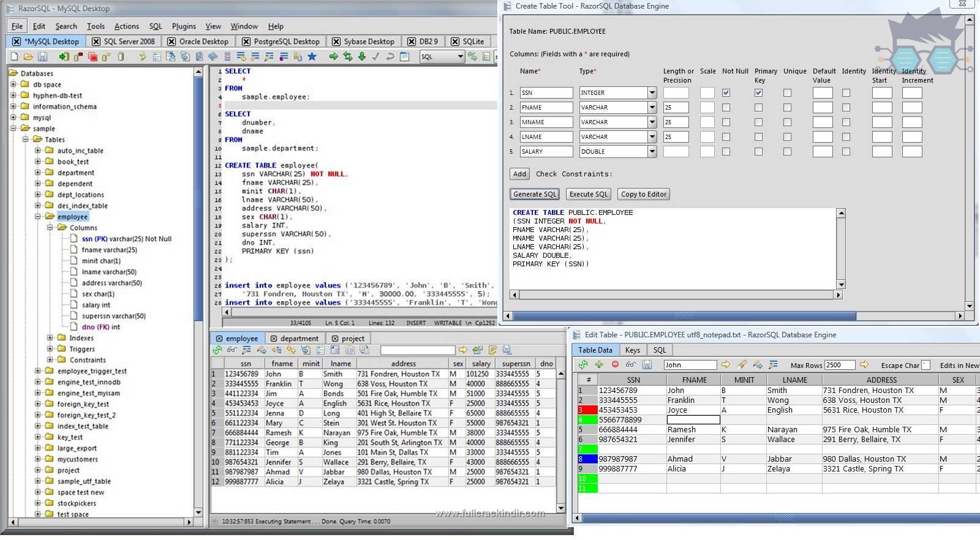Screen dimensions: 980x540
Task: Click the red Stop query icon
Action: point(92,56)
